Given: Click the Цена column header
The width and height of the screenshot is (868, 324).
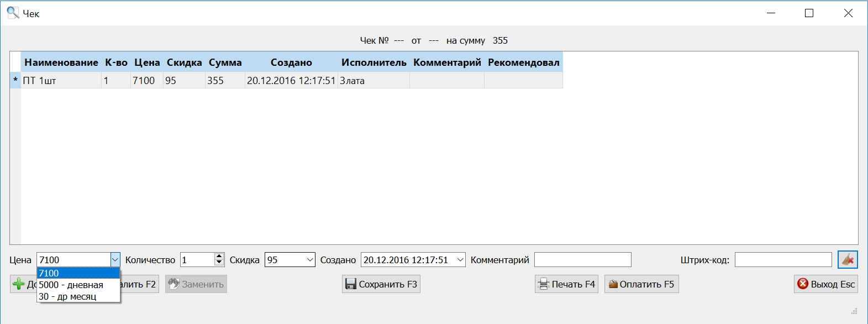Looking at the screenshot, I should (x=147, y=62).
